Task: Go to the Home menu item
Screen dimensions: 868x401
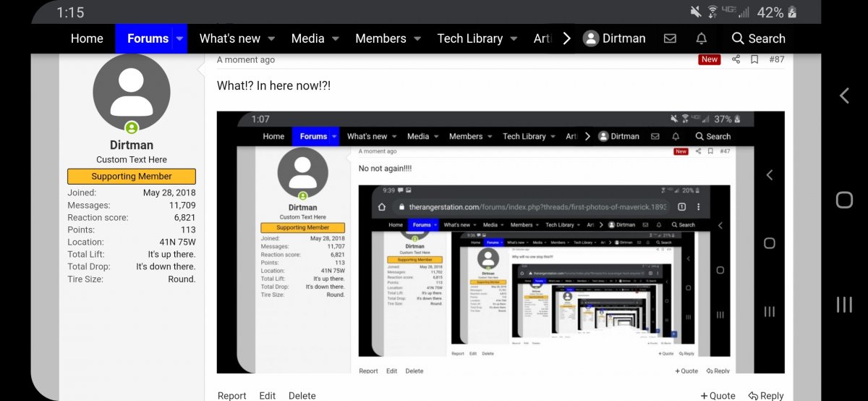Action: click(x=87, y=38)
